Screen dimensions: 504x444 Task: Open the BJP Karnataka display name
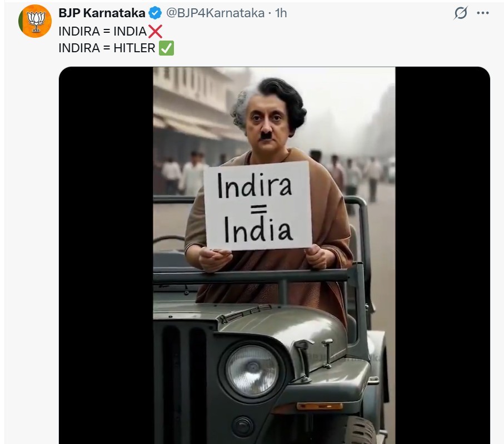tap(102, 13)
